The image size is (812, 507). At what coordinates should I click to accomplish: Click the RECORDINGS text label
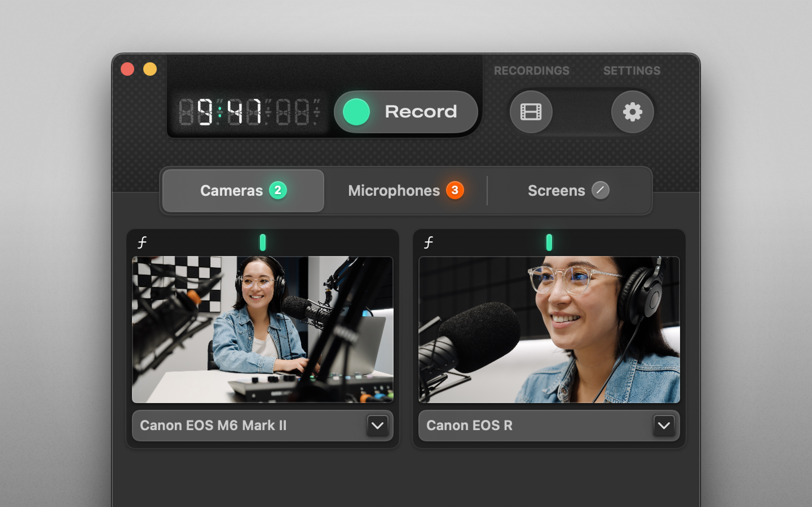(x=531, y=71)
